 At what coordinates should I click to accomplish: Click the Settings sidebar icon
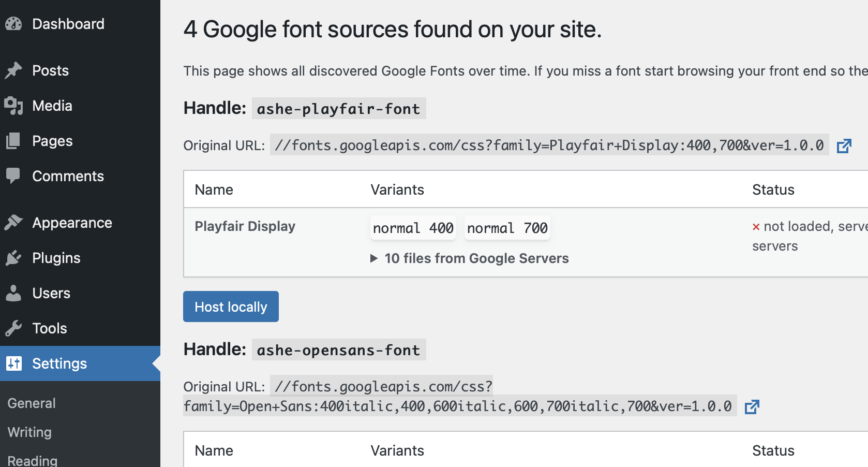pyautogui.click(x=14, y=363)
